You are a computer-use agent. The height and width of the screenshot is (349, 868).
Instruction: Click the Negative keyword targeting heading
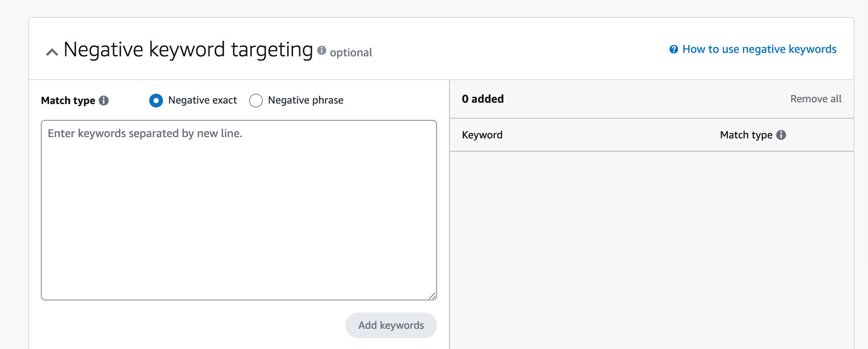coord(188,50)
